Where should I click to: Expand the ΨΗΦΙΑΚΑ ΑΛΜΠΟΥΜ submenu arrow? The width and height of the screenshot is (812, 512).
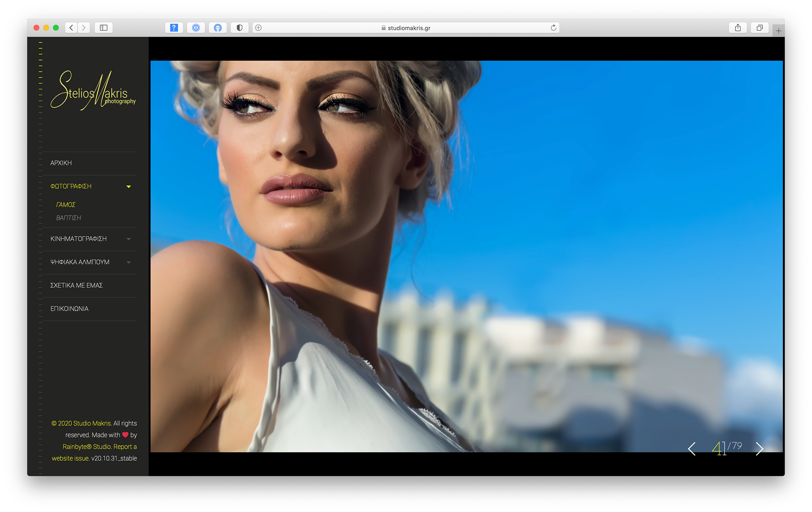click(x=129, y=262)
